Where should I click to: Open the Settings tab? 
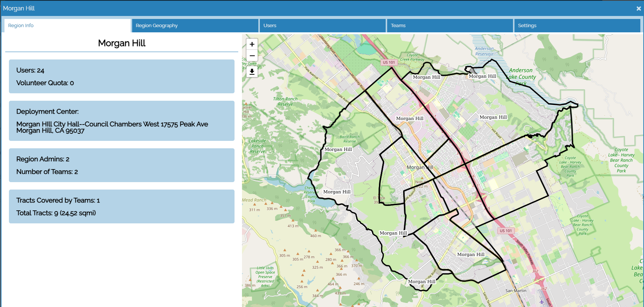click(577, 26)
